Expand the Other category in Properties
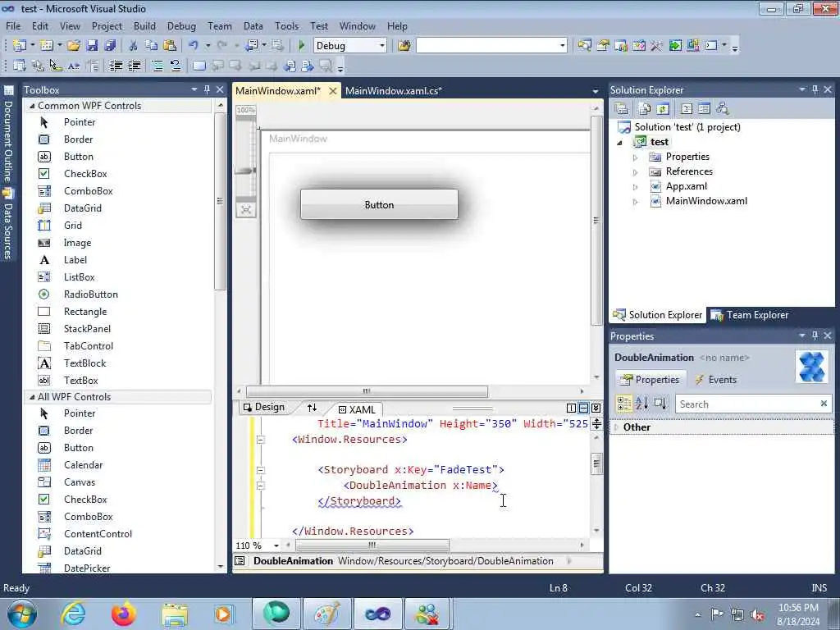840x630 pixels. pyautogui.click(x=617, y=427)
